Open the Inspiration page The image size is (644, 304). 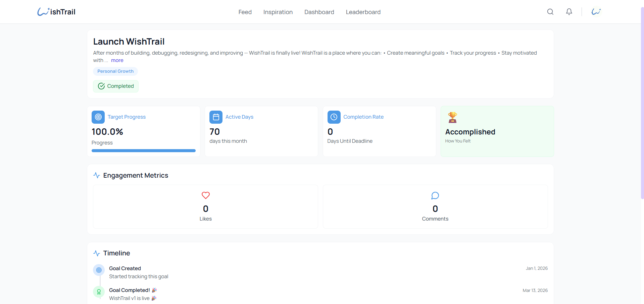tap(278, 12)
